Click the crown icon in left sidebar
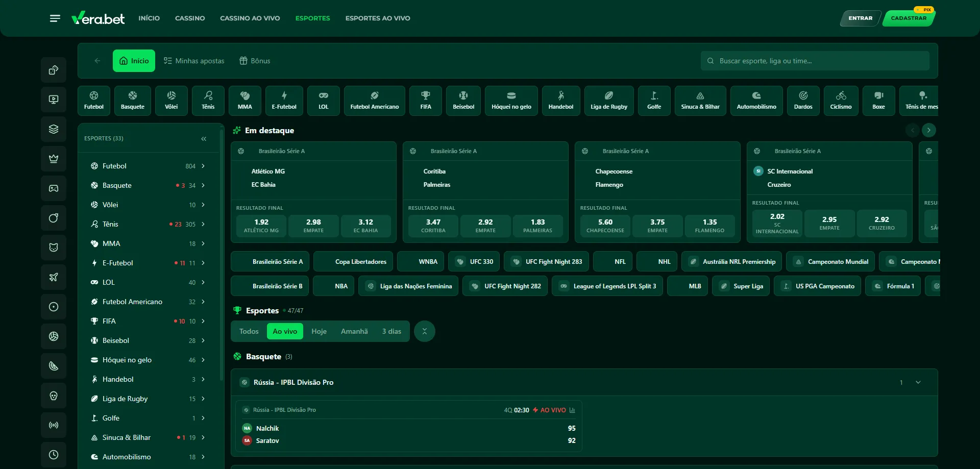Screen dimensions: 980x469 tap(54, 159)
